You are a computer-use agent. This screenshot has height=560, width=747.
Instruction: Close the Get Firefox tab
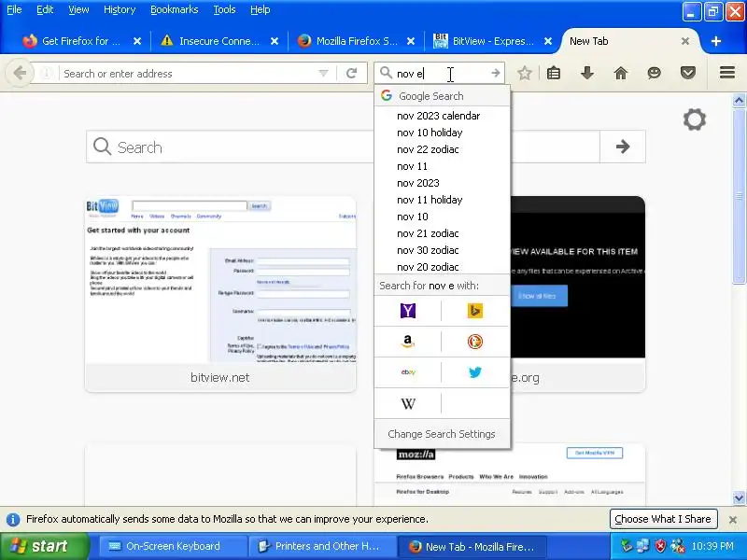(x=137, y=41)
